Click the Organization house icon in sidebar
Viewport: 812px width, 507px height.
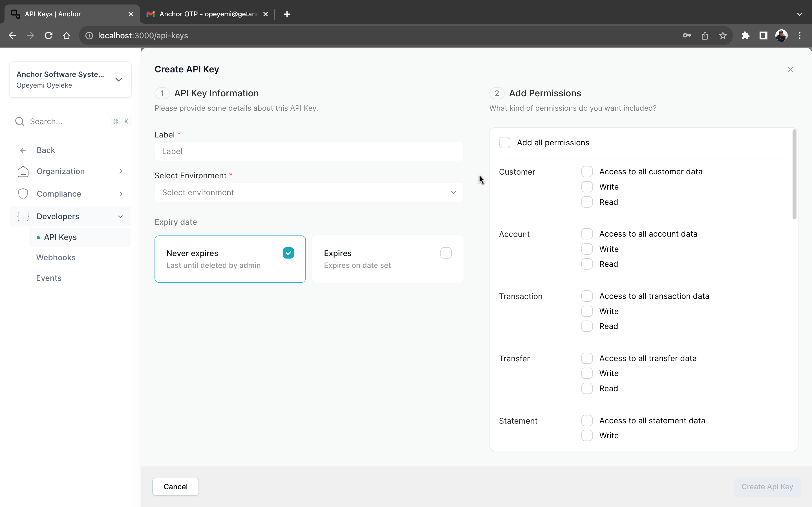point(23,171)
